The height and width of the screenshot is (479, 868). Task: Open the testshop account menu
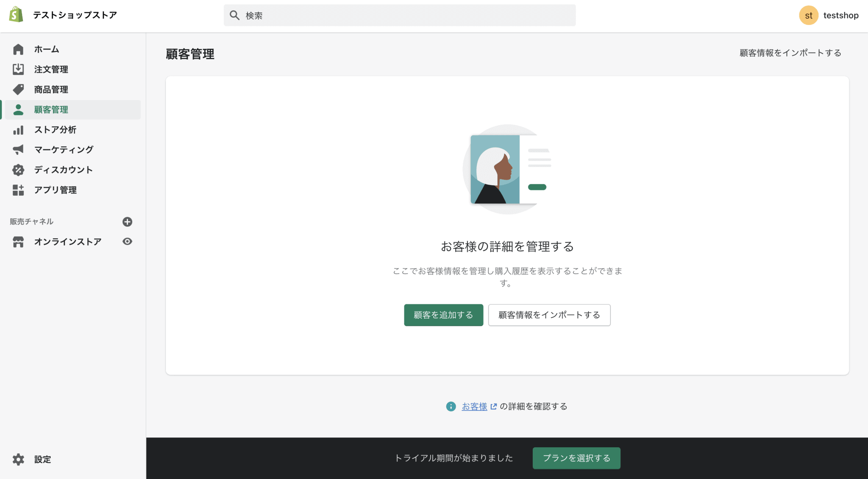[x=829, y=15]
